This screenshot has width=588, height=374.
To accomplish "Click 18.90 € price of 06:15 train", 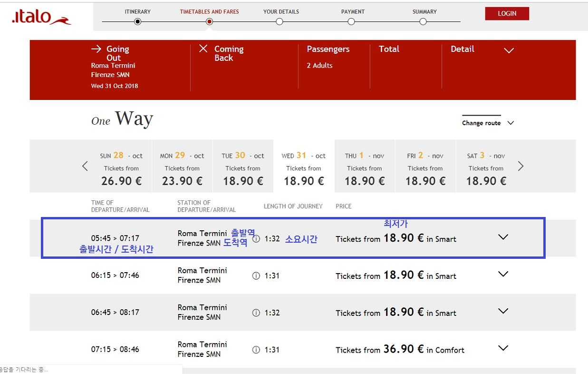I will (x=403, y=275).
